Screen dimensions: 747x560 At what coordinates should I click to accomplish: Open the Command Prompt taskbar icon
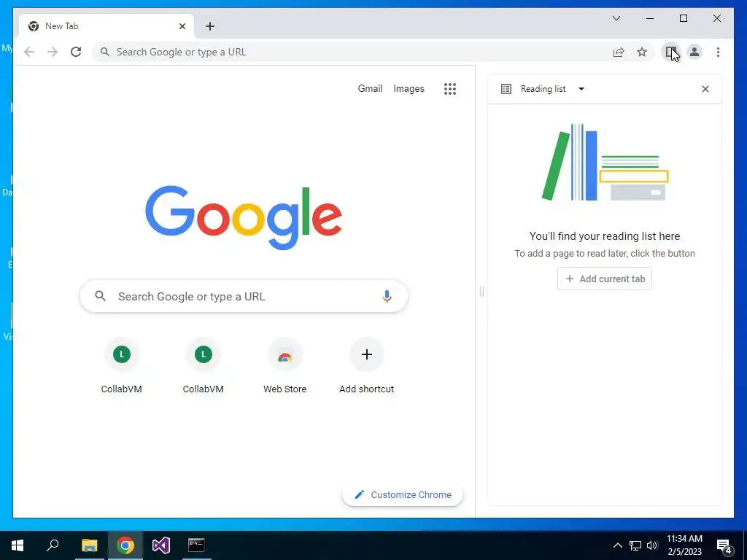(x=196, y=545)
